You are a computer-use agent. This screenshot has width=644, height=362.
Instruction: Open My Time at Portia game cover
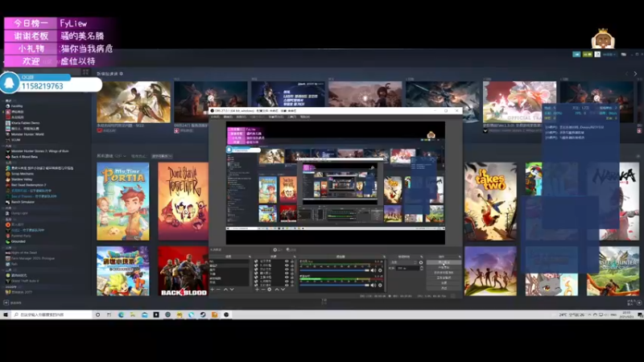click(x=123, y=202)
